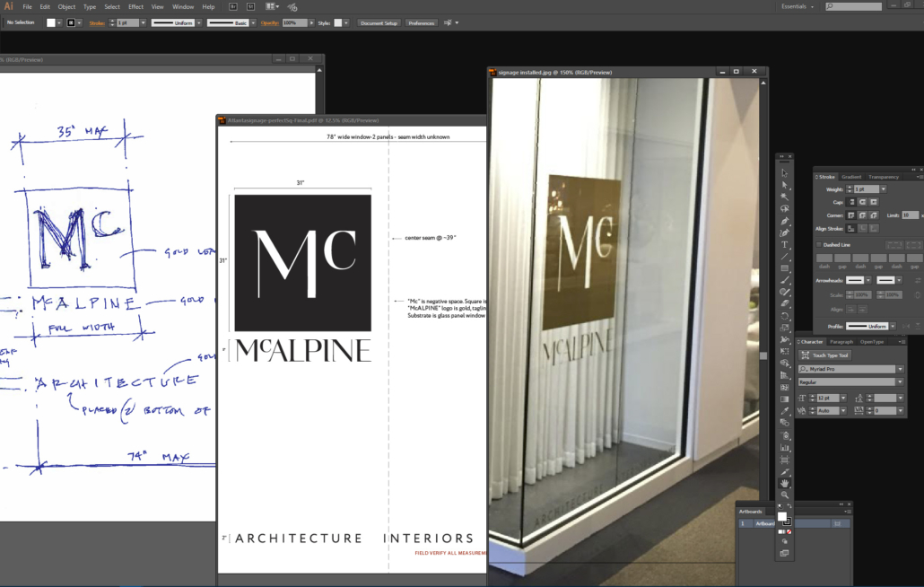
Task: Select the Curvature tool
Action: click(784, 232)
